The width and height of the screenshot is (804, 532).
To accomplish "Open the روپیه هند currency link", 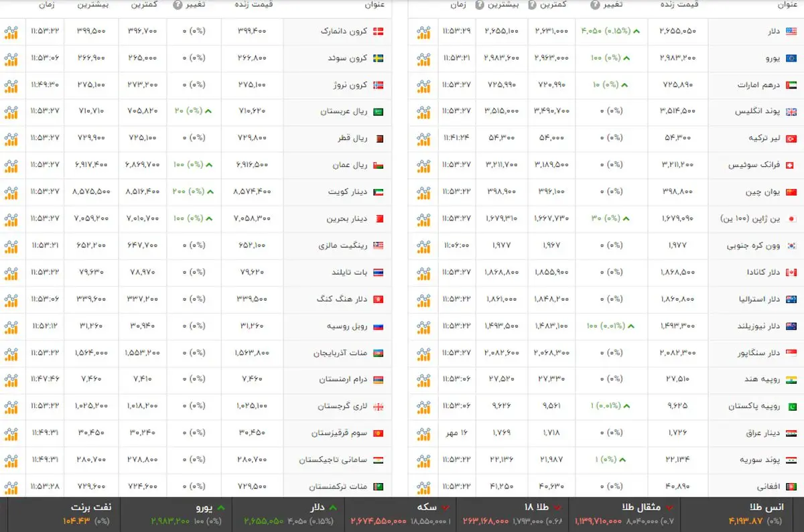I will pyautogui.click(x=763, y=380).
